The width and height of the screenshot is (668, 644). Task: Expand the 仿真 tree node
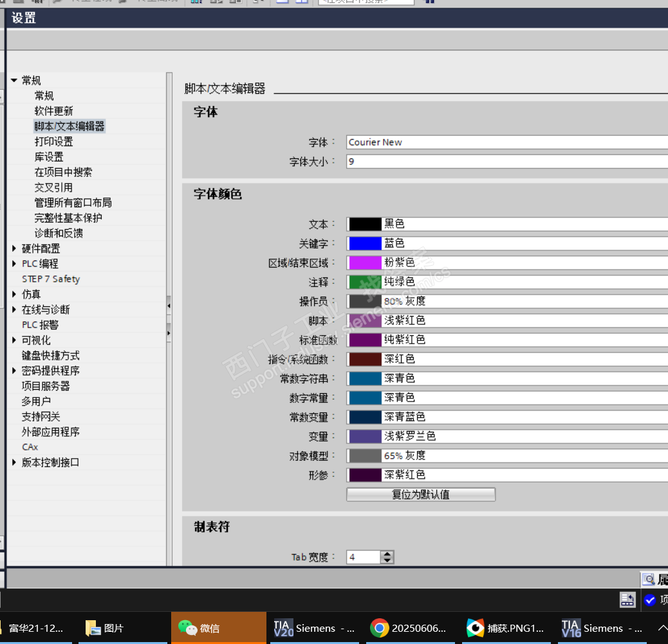(x=14, y=294)
